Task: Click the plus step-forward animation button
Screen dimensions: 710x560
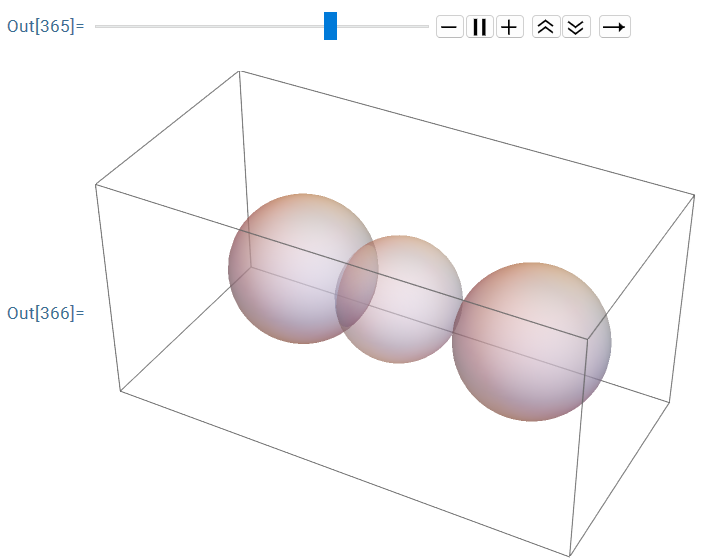Action: pos(510,27)
